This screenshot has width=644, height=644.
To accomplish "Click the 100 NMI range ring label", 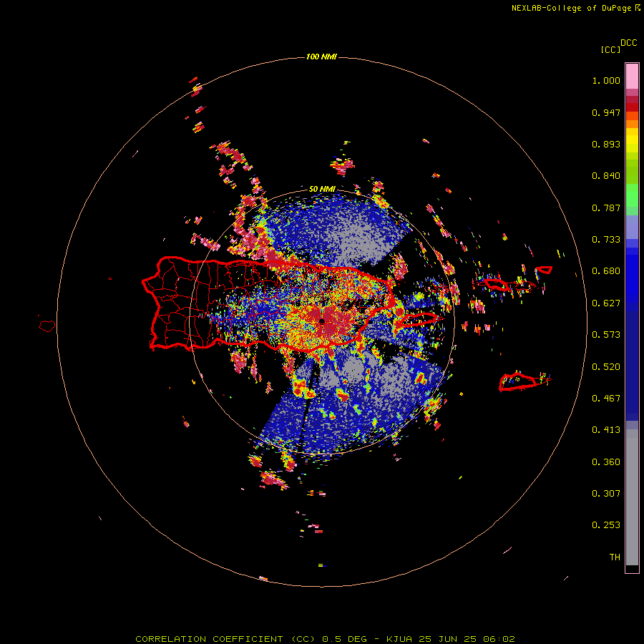I will (x=321, y=57).
